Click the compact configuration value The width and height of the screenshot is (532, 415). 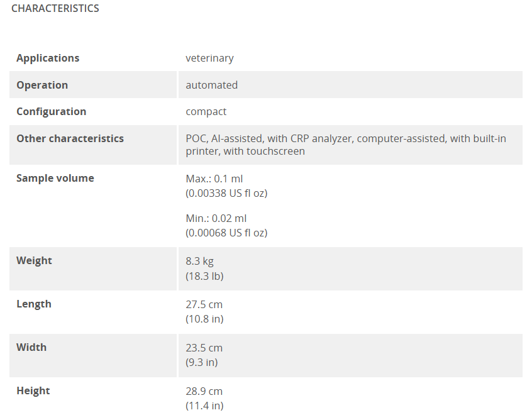[206, 112]
